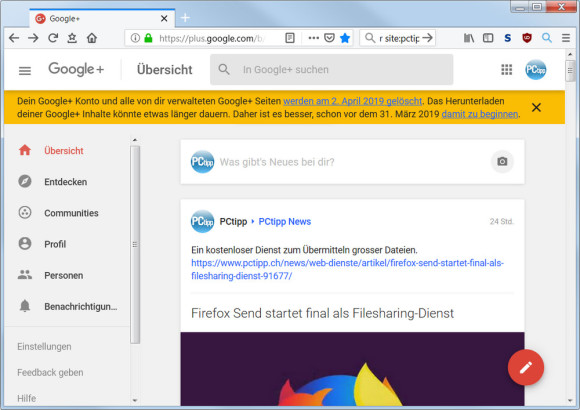This screenshot has width=580, height=410.
Task: Click the Firefox home button
Action: click(92, 38)
